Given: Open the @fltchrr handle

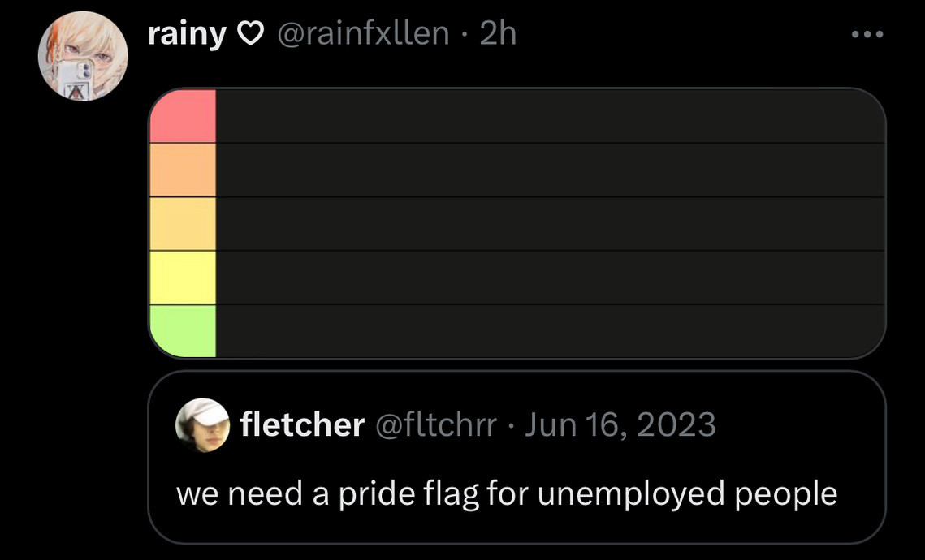Looking at the screenshot, I should (x=436, y=424).
